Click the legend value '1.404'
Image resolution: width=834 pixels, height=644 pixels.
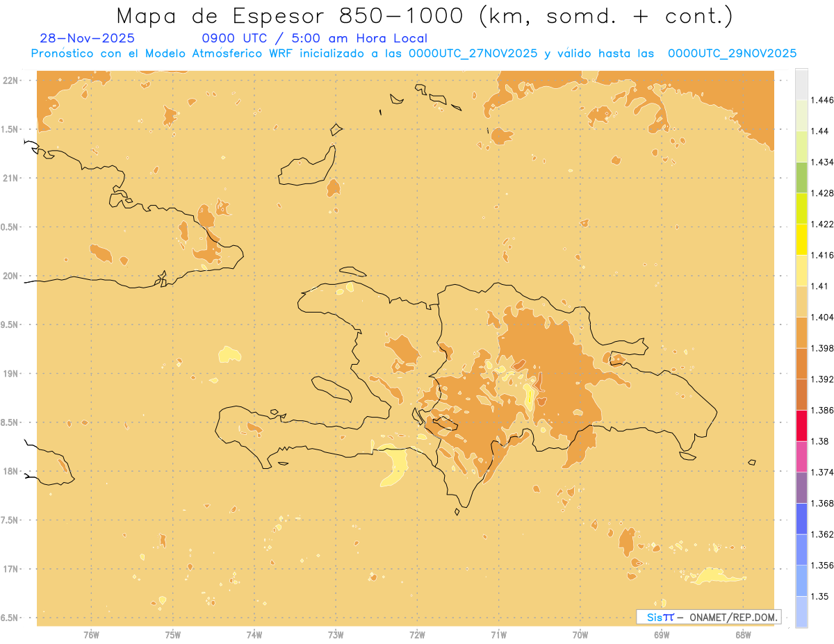point(822,317)
